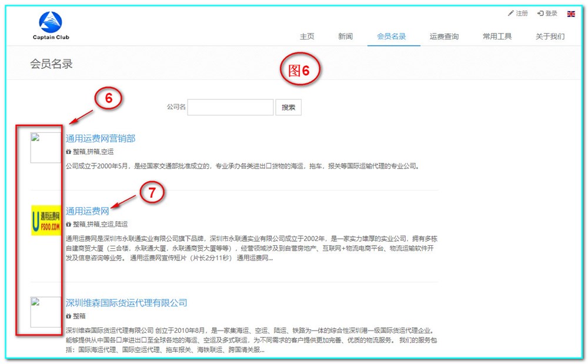Click briefcase icon under 深圳维森国际货运代理有限公司
This screenshot has height=364, width=588.
coord(69,316)
